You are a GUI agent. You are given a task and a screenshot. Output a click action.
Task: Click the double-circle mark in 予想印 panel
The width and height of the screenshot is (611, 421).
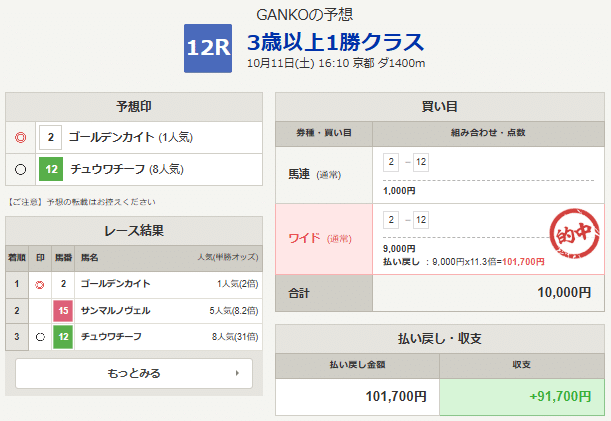point(21,137)
